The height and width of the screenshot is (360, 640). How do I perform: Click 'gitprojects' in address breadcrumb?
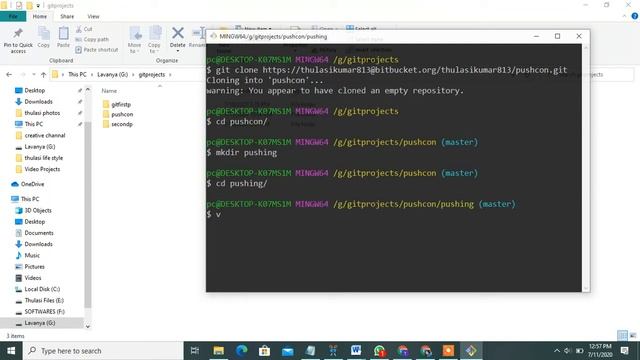(x=152, y=75)
